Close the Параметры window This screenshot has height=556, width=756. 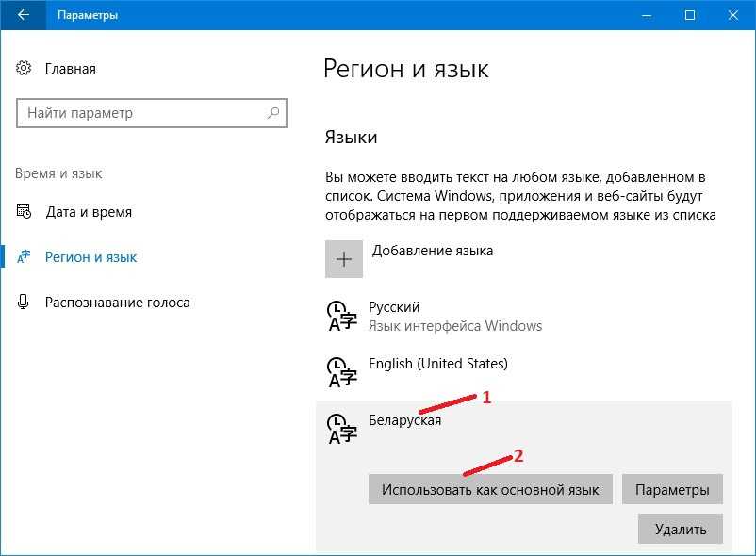732,15
